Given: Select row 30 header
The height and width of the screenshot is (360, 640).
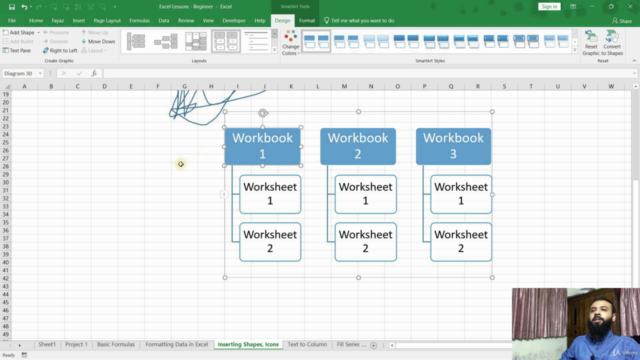Looking at the screenshot, I should (x=6, y=182).
